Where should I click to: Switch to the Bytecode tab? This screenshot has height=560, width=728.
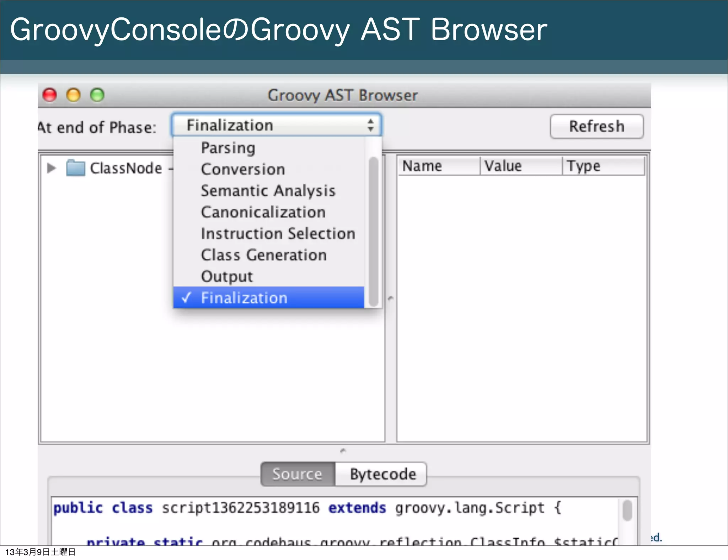(381, 474)
